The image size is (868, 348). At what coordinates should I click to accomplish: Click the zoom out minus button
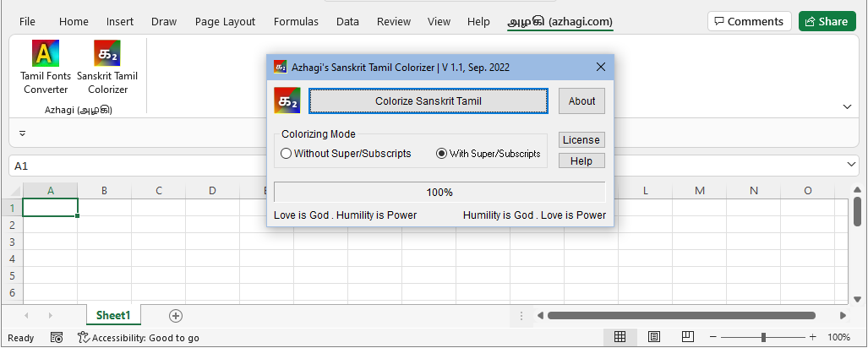(x=713, y=338)
